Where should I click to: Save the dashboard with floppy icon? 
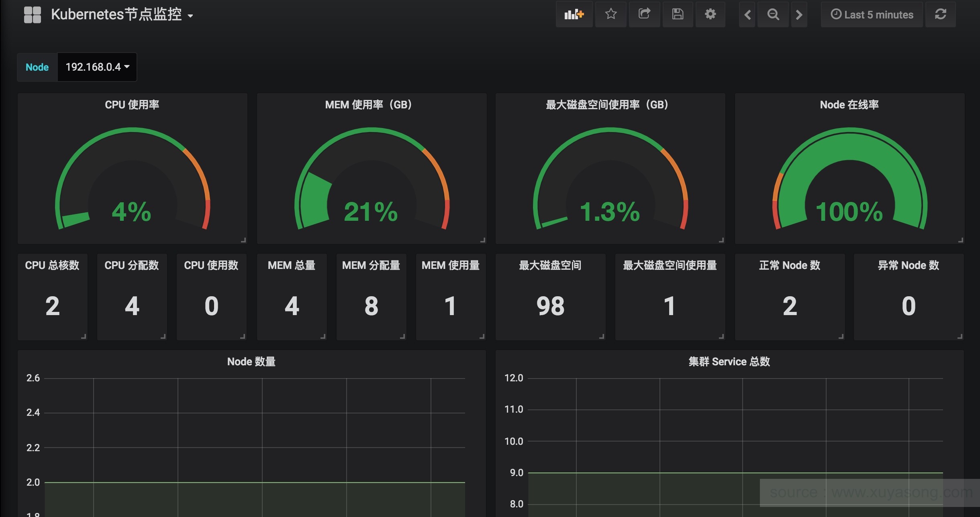tap(678, 15)
